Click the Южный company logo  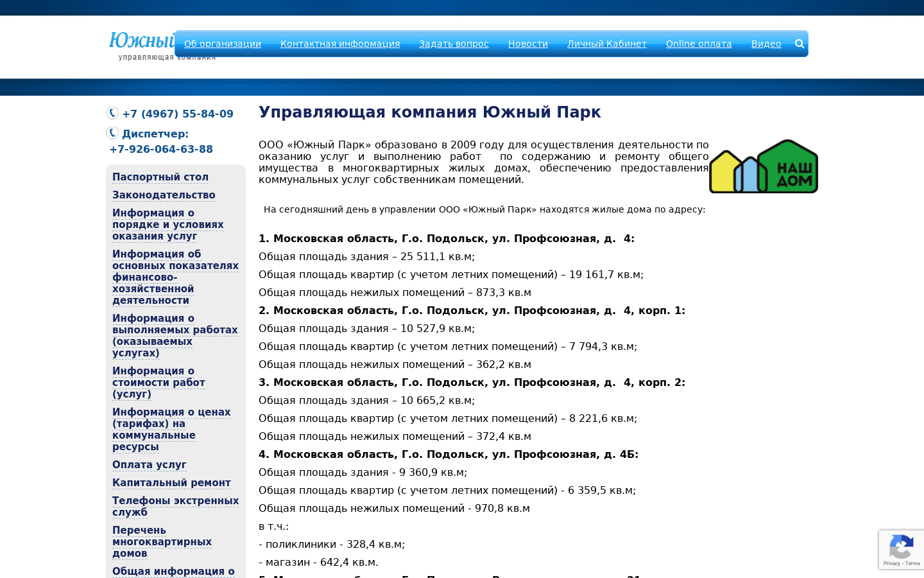click(x=142, y=40)
